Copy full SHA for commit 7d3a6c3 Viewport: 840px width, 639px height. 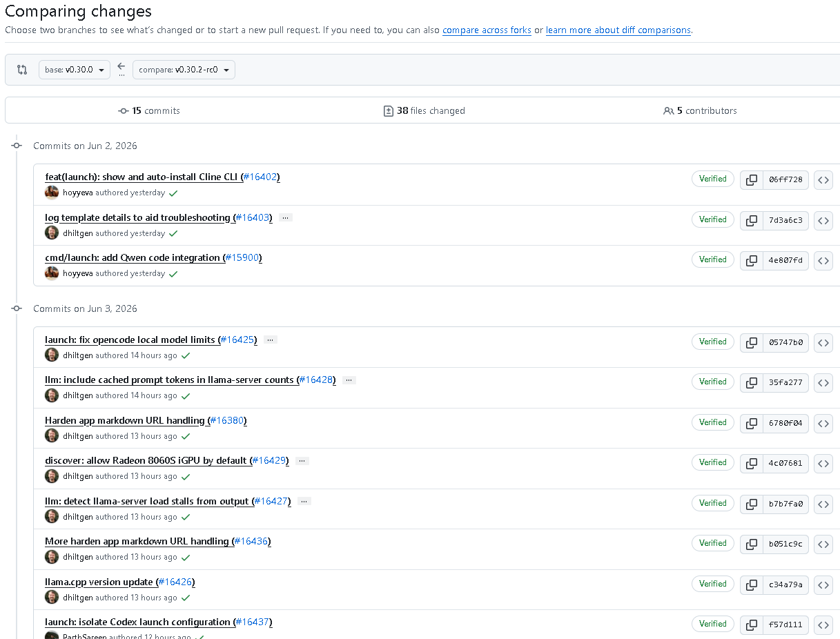(x=752, y=220)
